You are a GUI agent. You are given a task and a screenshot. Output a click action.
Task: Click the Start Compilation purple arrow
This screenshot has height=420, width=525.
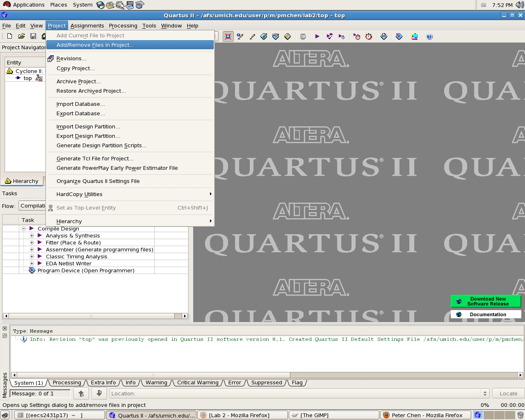coord(317,37)
